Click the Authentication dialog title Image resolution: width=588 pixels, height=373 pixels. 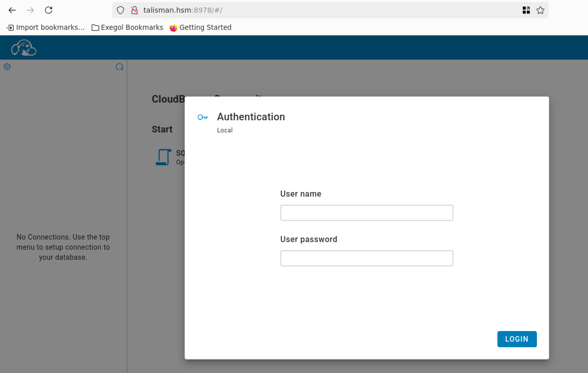(251, 117)
